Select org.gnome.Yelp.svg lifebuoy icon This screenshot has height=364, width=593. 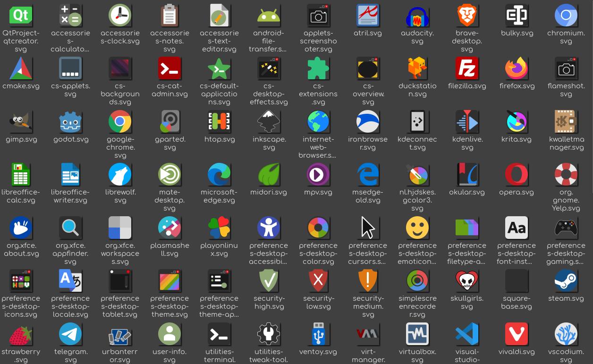(566, 175)
